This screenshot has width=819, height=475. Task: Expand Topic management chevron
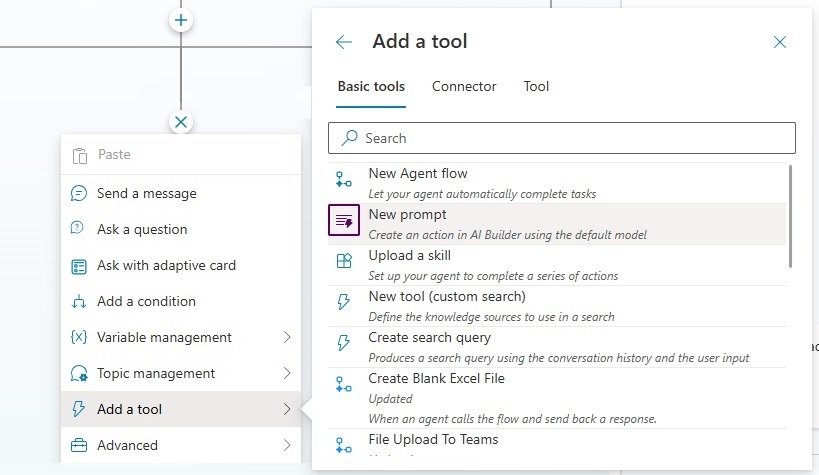[287, 373]
